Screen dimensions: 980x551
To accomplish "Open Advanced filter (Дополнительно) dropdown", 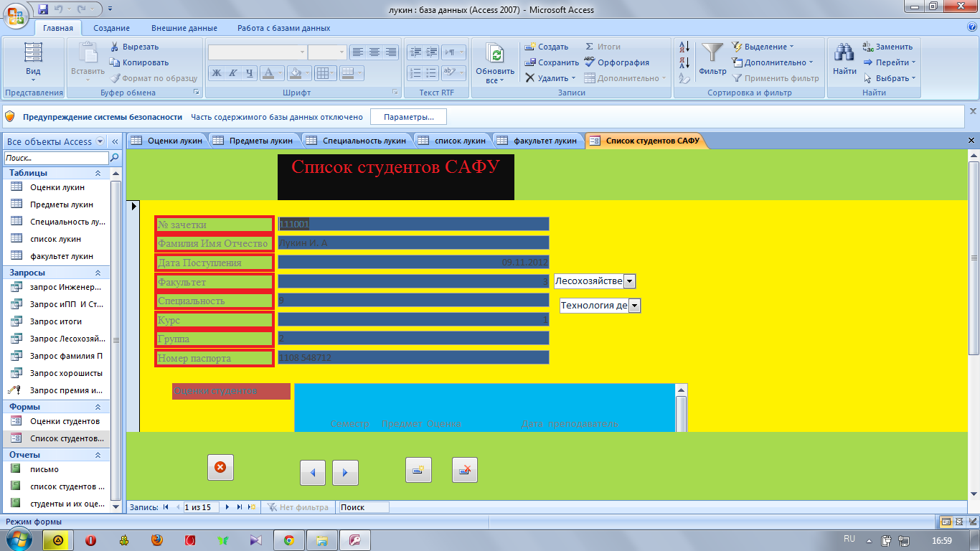I will pyautogui.click(x=773, y=62).
